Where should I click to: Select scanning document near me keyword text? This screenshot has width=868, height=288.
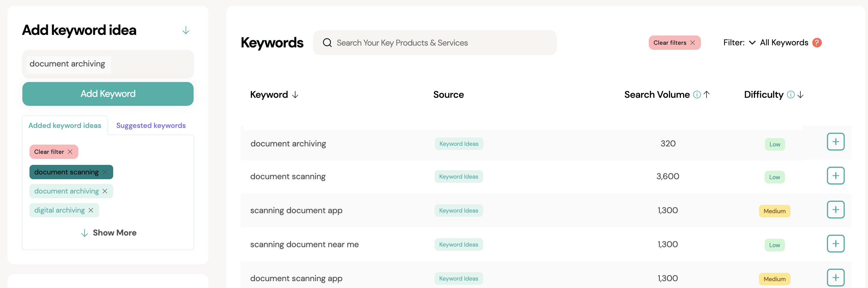[304, 244]
